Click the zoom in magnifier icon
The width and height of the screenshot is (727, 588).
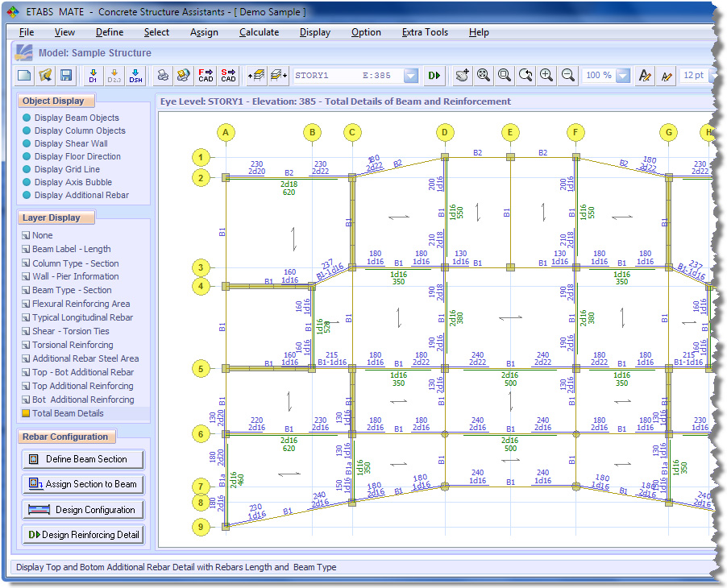tap(546, 76)
